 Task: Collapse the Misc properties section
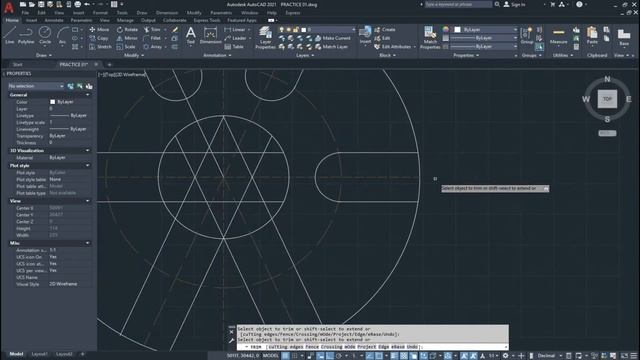87,243
